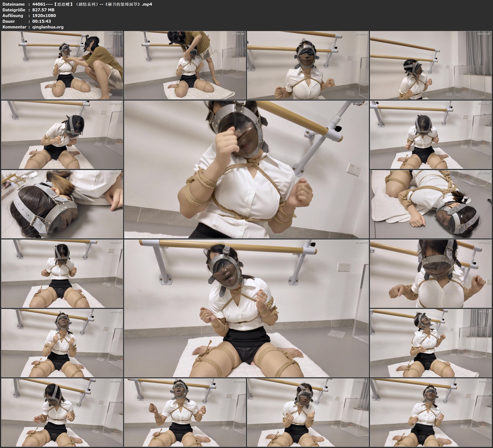
Task: Click the large 00:09:05 frame
Action: coord(246,308)
